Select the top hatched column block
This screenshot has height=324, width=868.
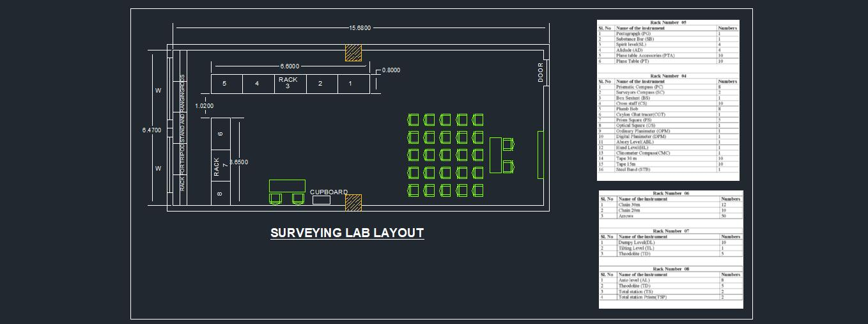353,52
